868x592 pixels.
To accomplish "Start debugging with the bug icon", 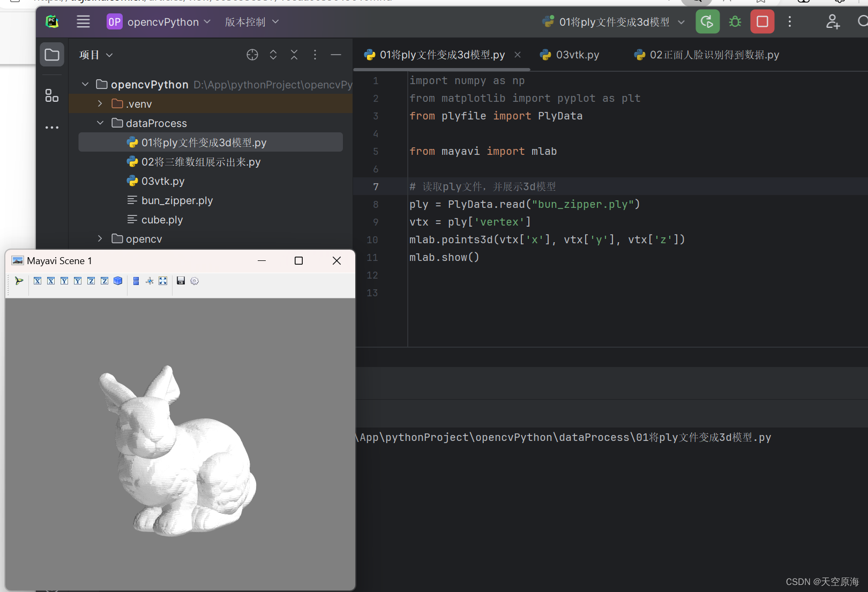I will (x=735, y=22).
